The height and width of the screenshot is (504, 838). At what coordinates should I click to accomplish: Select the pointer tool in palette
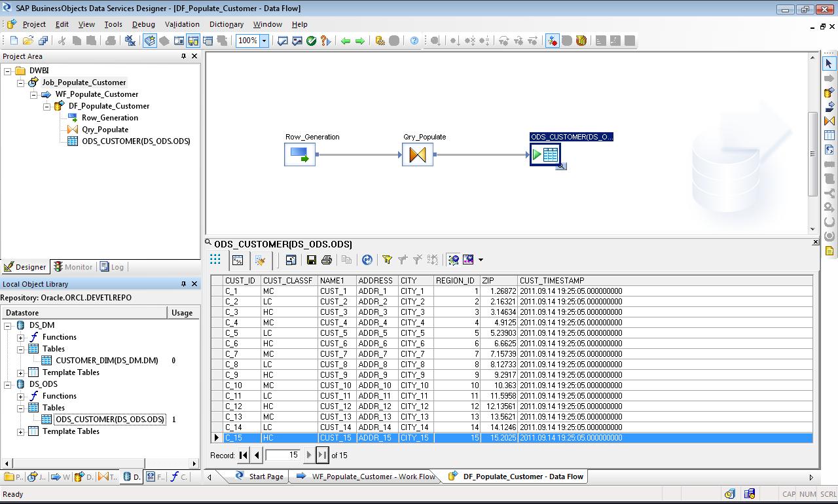point(829,63)
